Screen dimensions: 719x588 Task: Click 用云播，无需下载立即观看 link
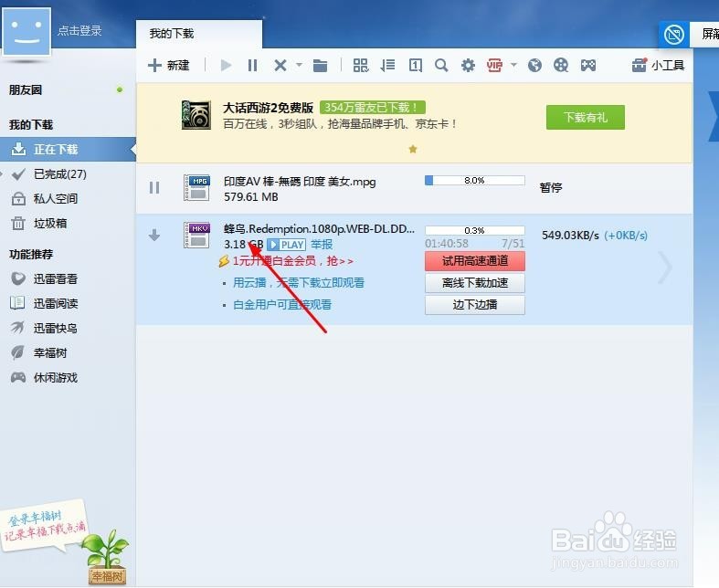tap(299, 283)
